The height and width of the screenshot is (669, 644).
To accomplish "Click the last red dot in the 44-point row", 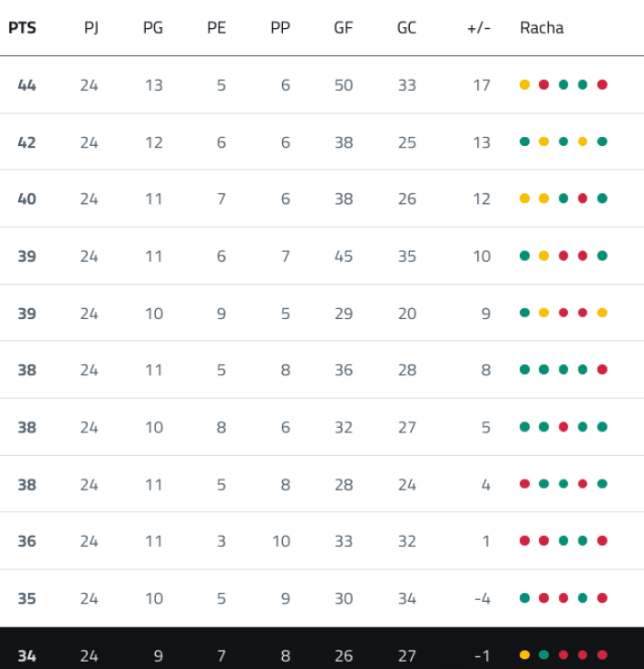I will pos(602,85).
